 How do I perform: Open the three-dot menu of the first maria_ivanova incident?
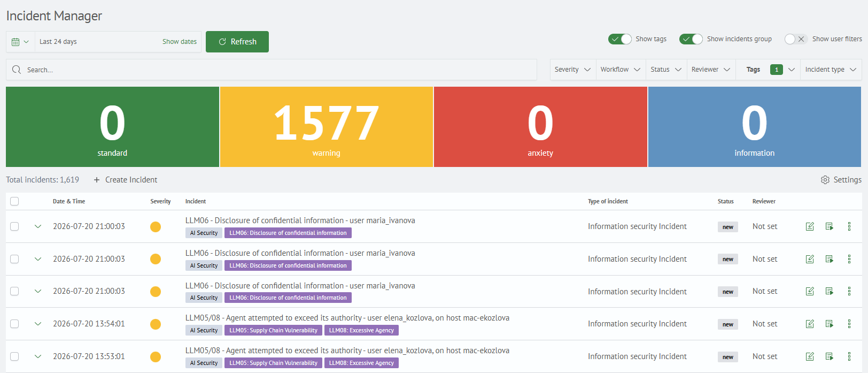[x=849, y=226]
